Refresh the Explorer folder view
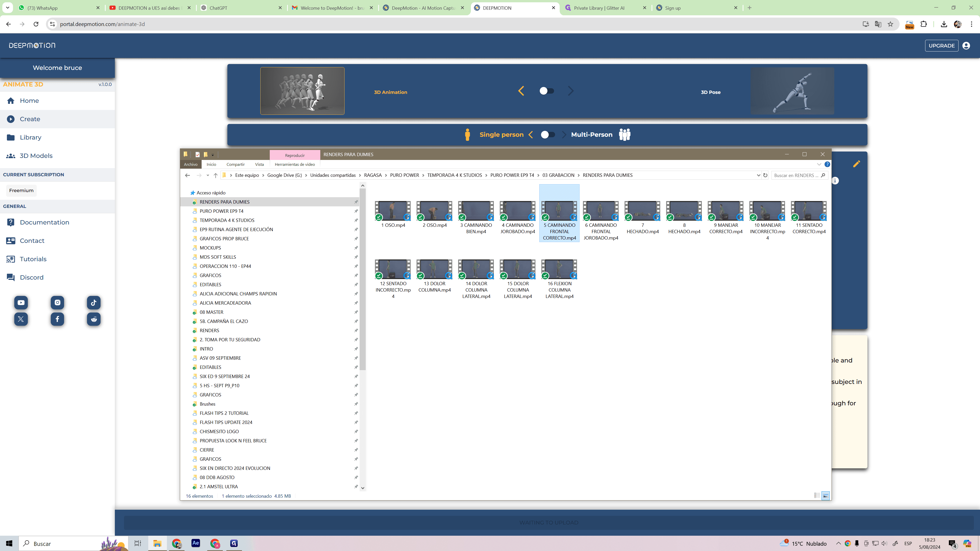This screenshot has height=551, width=980. coord(765,175)
